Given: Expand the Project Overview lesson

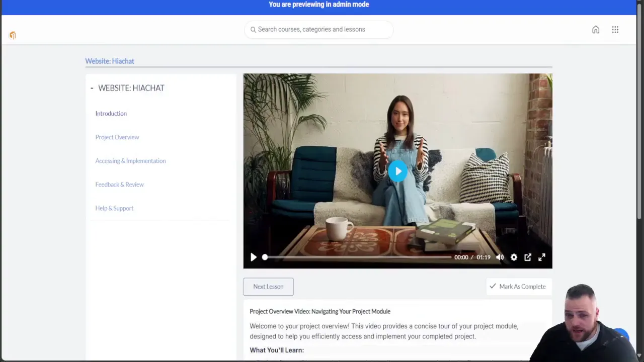Looking at the screenshot, I should (x=117, y=137).
